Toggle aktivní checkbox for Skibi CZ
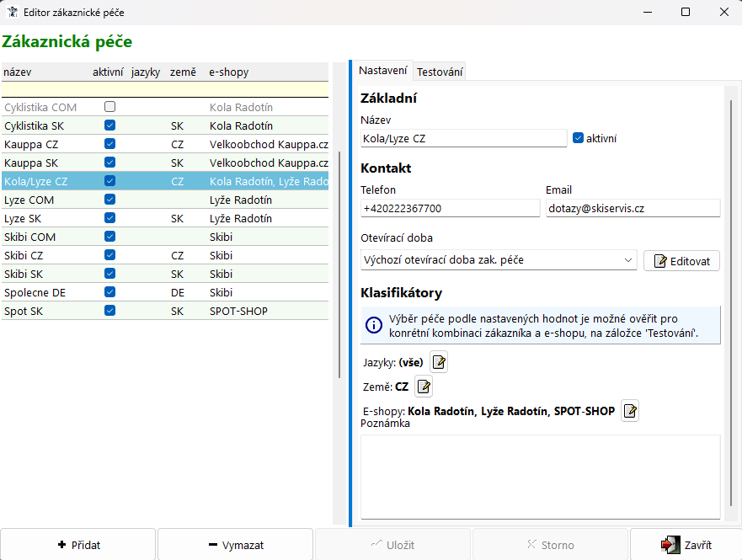This screenshot has height=560, width=742. click(x=109, y=255)
